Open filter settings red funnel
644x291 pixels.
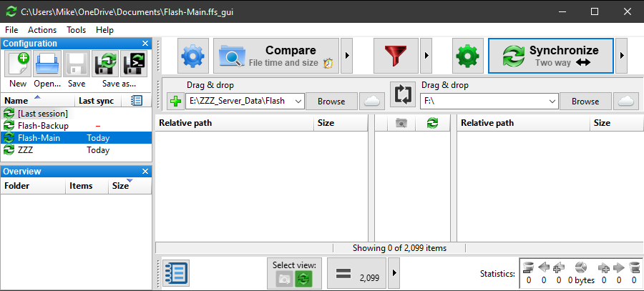[x=396, y=56]
